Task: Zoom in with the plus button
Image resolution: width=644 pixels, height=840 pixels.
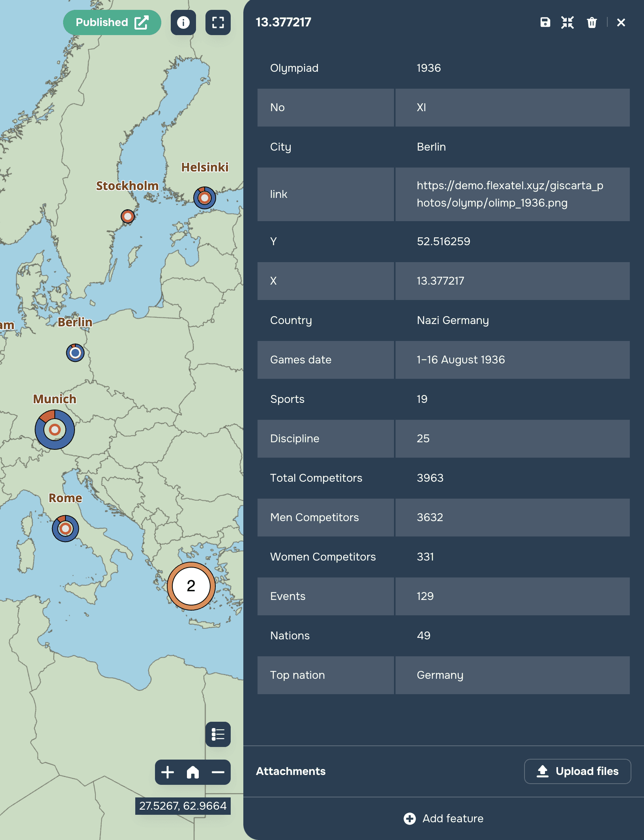Action: pyautogui.click(x=168, y=772)
